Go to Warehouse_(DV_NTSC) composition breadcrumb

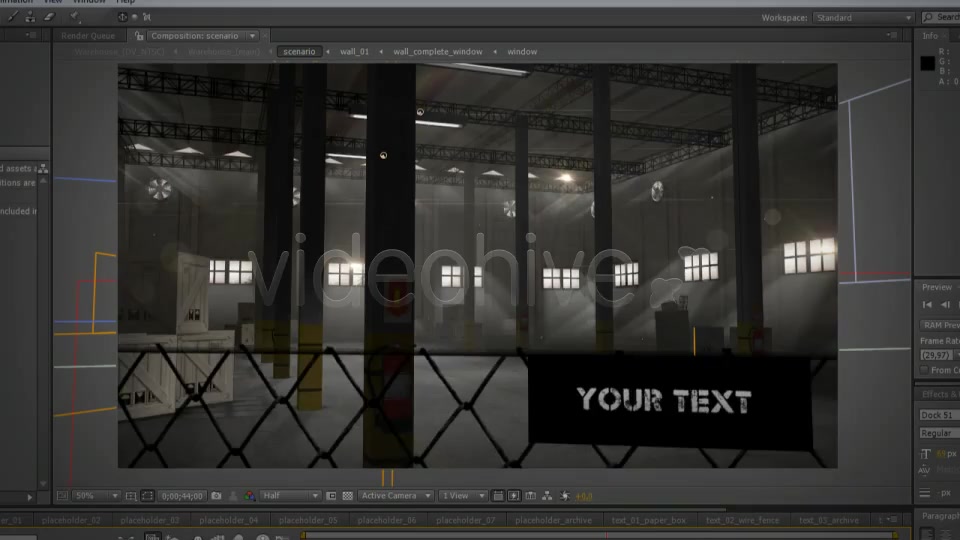[x=119, y=52]
